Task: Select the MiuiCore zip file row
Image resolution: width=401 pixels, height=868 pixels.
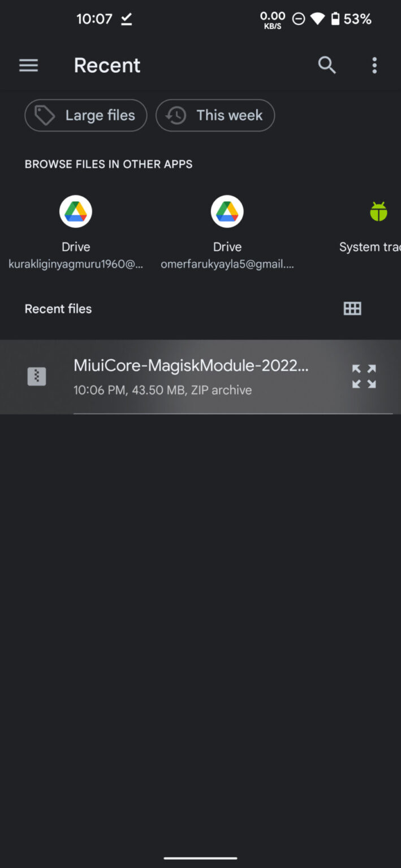Action: point(192,376)
